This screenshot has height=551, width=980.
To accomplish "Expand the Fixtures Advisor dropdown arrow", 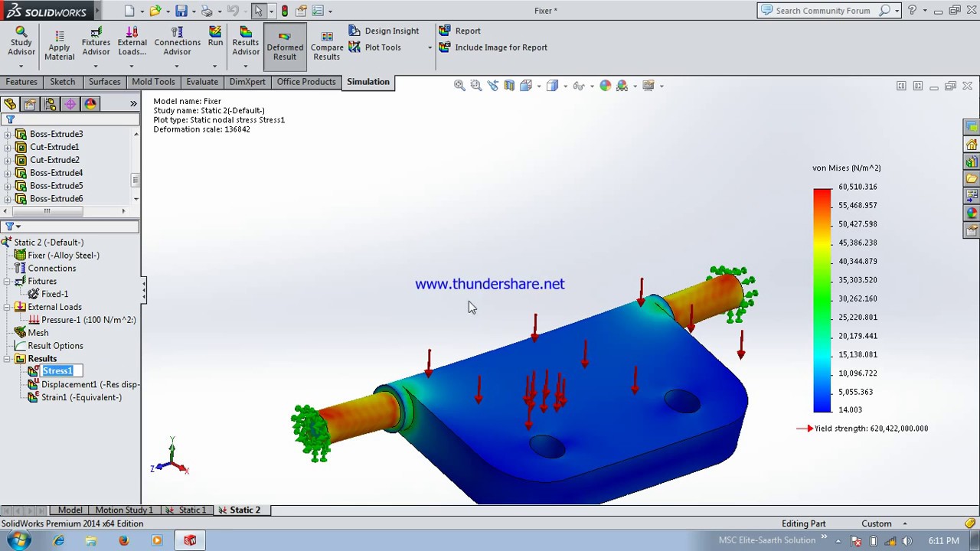I will pos(96,65).
